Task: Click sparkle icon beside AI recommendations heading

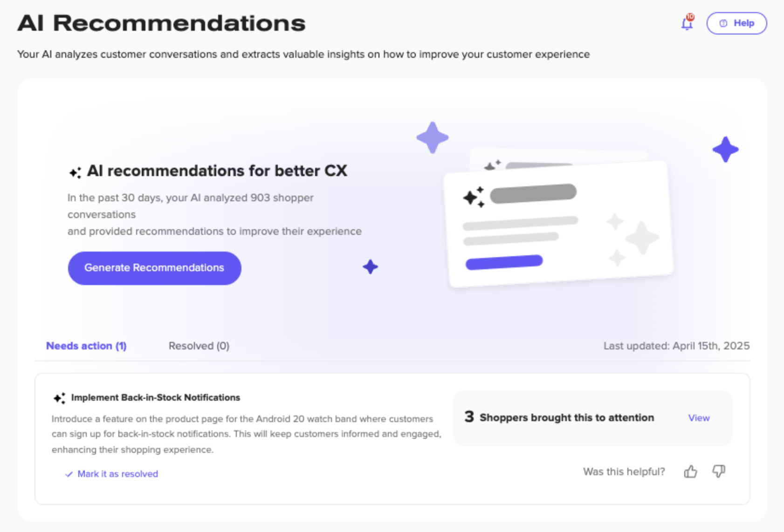Action: pyautogui.click(x=75, y=172)
